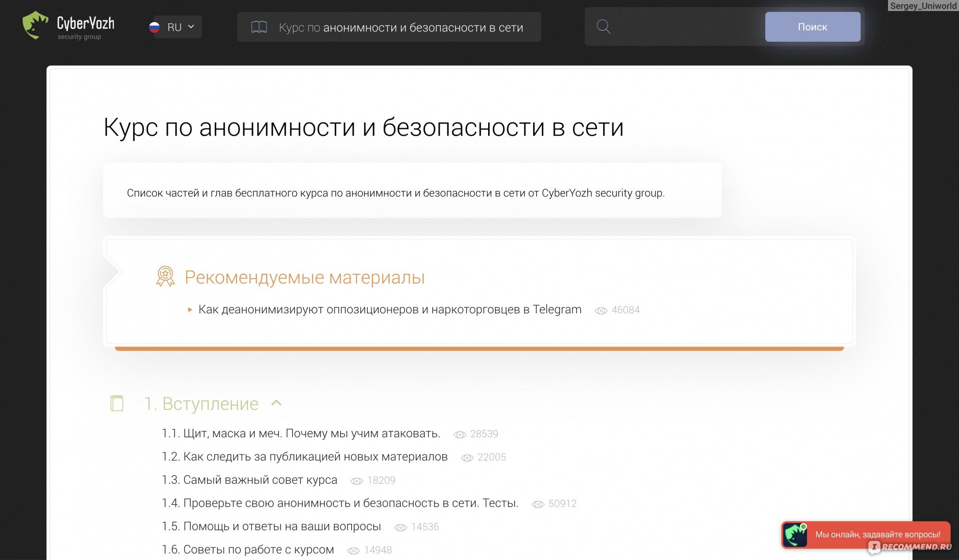Click the eye icon next to 14536

coord(400,527)
